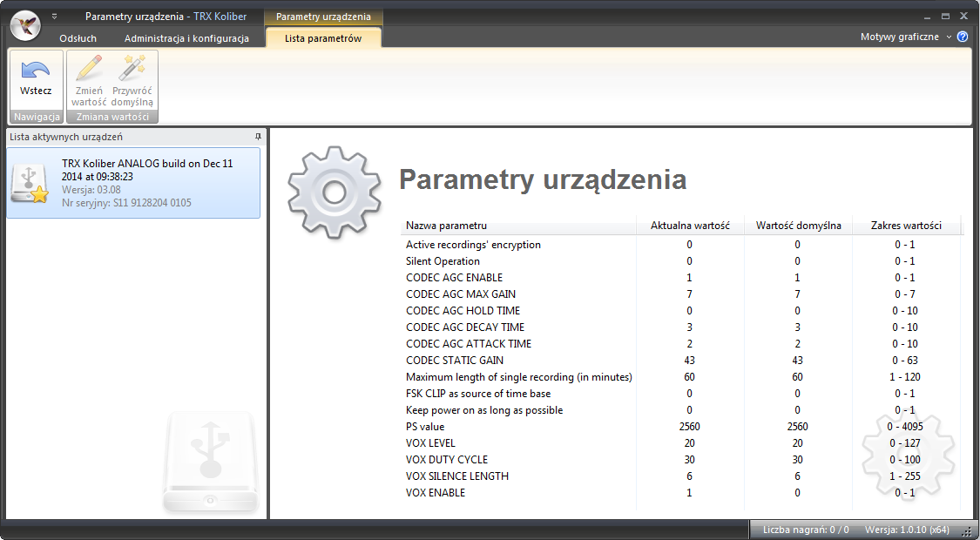
Task: Click the Wersja 1.0.10 (x64) status text
Action: 907,530
